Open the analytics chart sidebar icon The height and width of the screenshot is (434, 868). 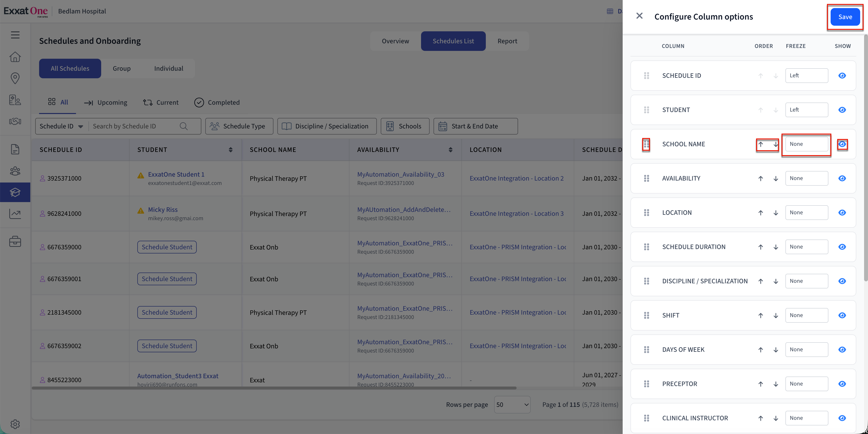pos(15,214)
